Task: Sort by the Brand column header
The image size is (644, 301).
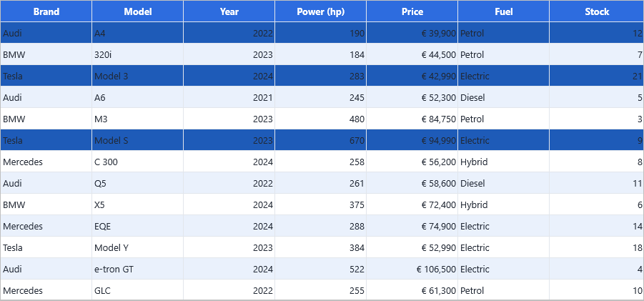Action: [x=46, y=11]
